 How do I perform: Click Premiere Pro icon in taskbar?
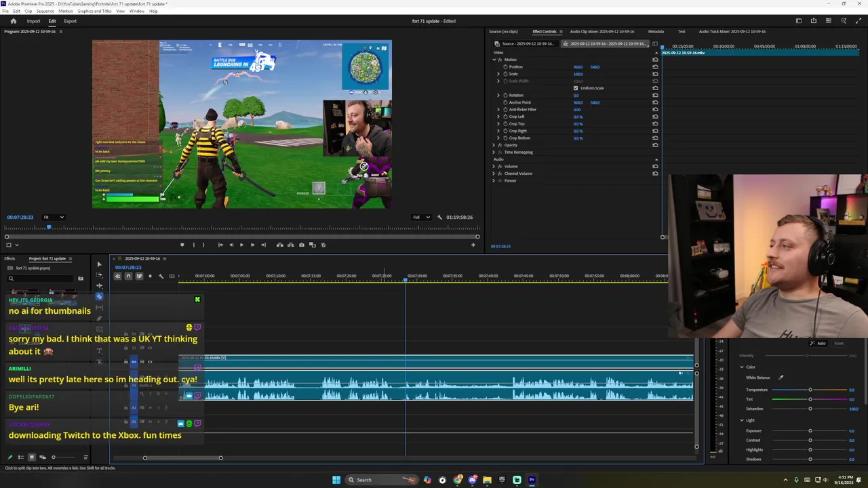[x=532, y=480]
